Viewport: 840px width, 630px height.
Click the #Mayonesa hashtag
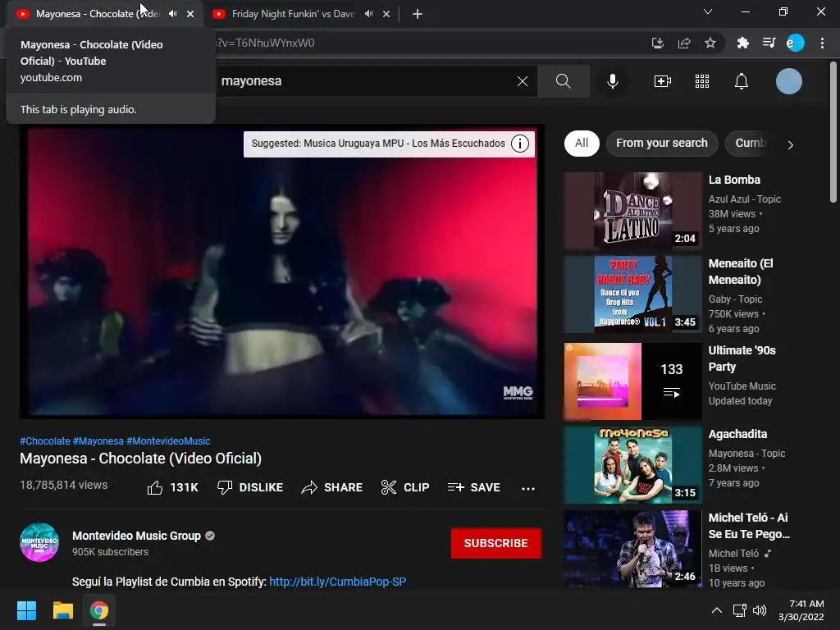98,441
